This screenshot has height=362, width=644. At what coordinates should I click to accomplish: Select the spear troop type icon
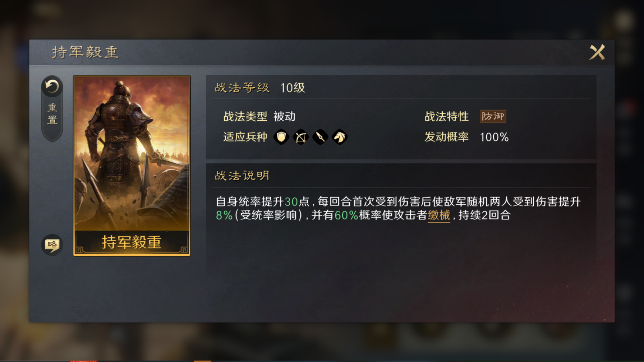tap(320, 137)
